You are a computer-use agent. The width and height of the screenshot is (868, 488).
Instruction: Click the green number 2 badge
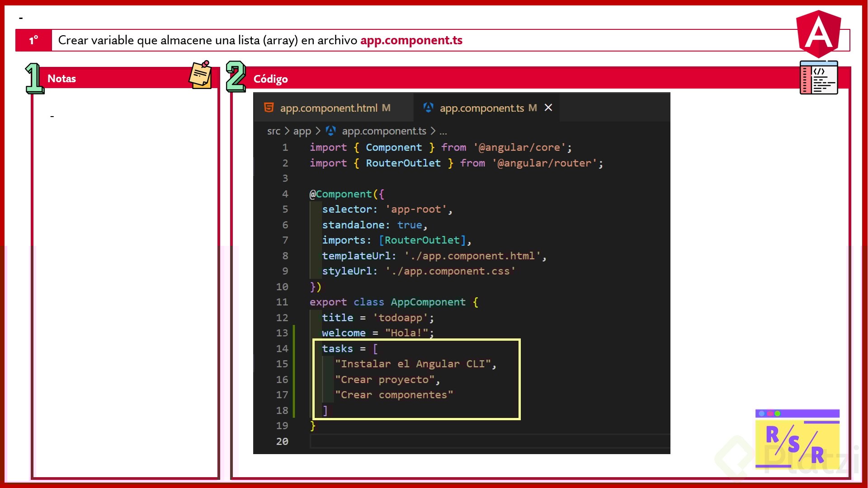[x=236, y=77]
